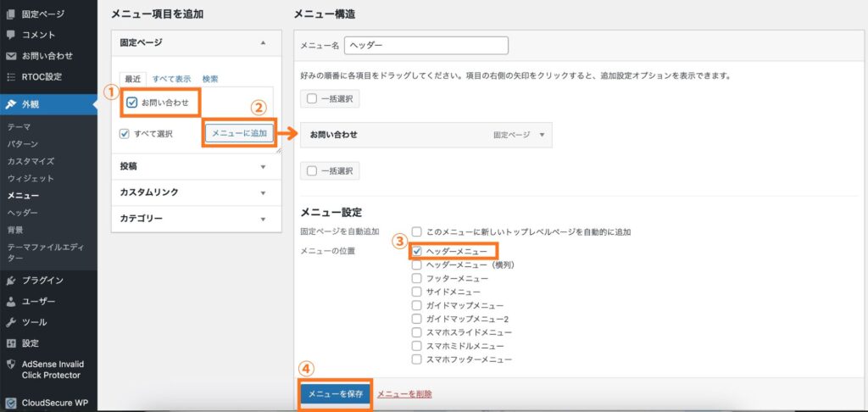
Task: Select the Appearance (外観) paintbrush icon
Action: tap(11, 105)
